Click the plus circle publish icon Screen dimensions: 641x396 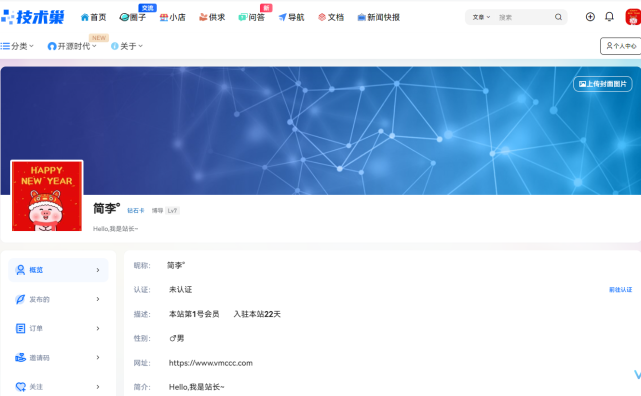[x=590, y=17]
